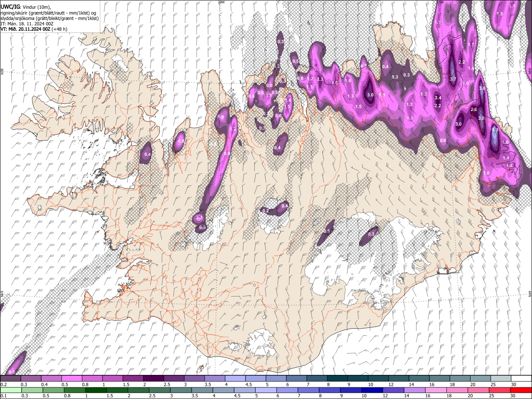The width and height of the screenshot is (532, 399).
Task: Click the 3.8 snowfall value label
Action: click(481, 118)
